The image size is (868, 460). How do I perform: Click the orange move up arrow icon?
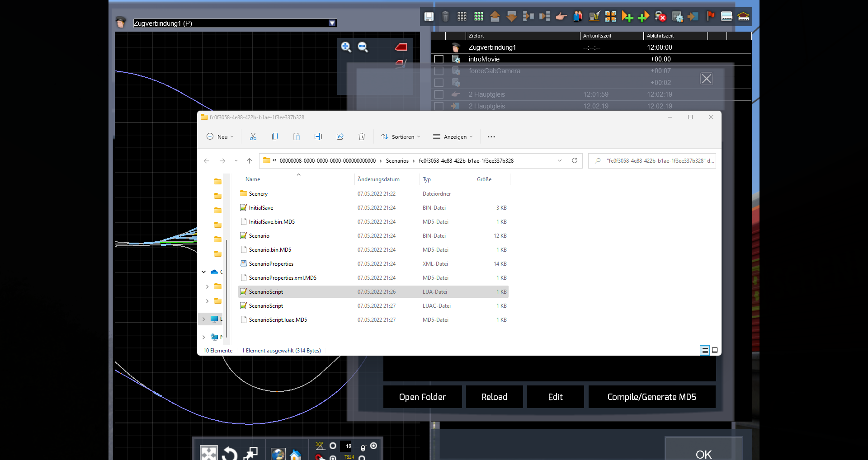coord(495,17)
